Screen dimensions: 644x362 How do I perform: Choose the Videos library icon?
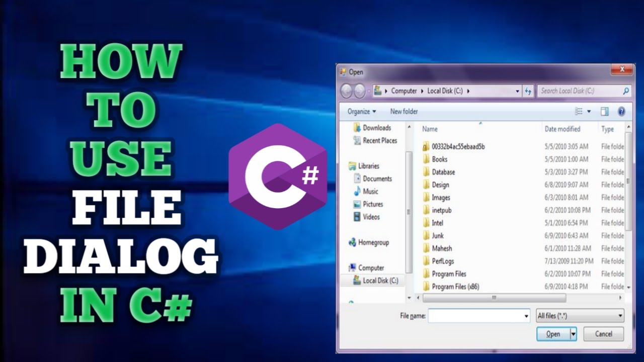(357, 217)
